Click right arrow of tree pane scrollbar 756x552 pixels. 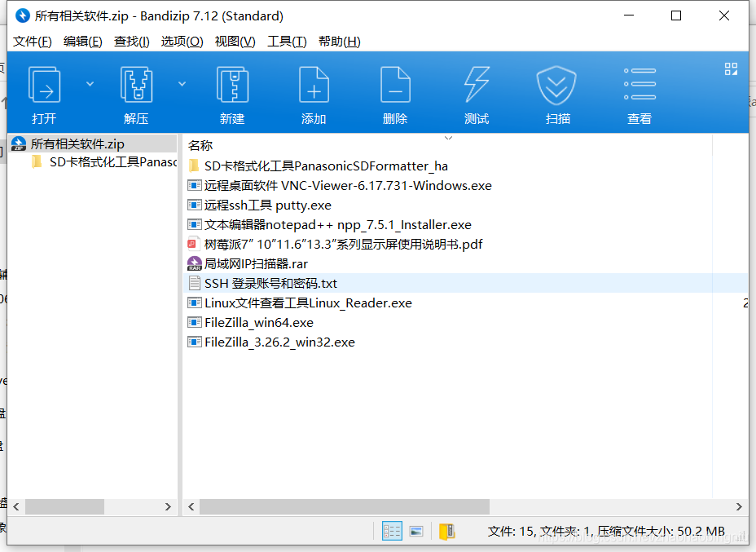168,506
